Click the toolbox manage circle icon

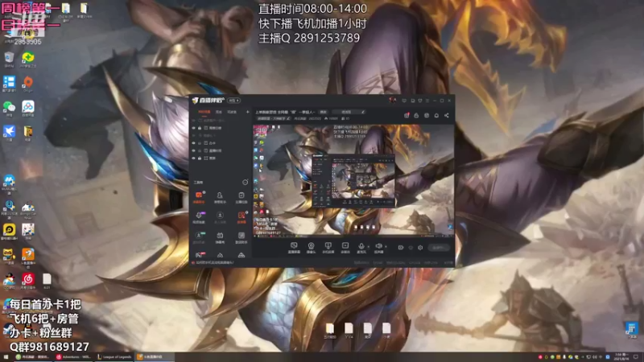[x=246, y=182]
